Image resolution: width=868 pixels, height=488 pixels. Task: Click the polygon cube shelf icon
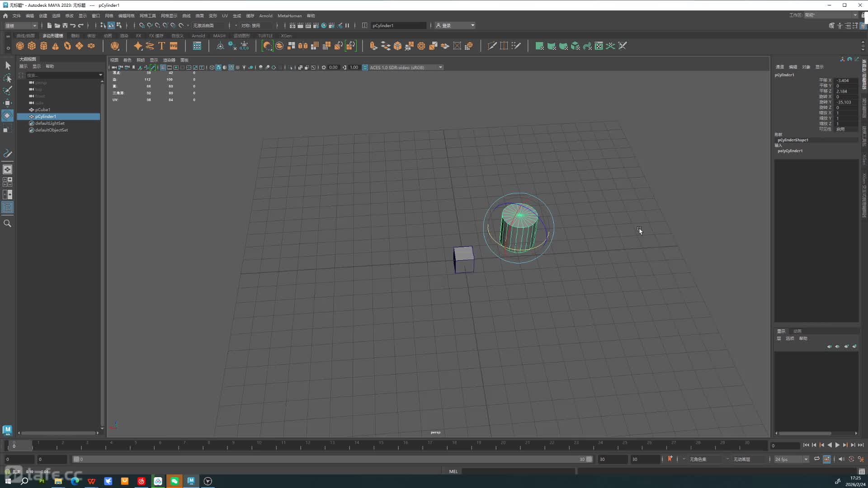[32, 46]
